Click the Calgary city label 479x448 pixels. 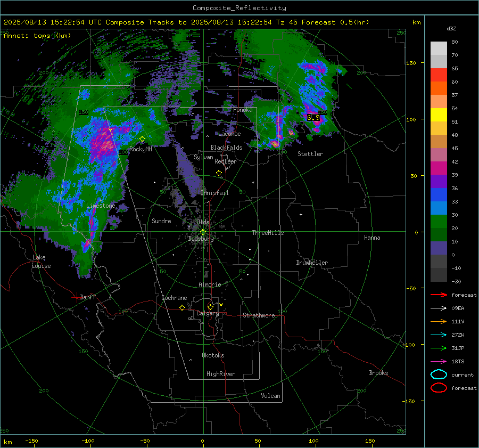pyautogui.click(x=208, y=313)
